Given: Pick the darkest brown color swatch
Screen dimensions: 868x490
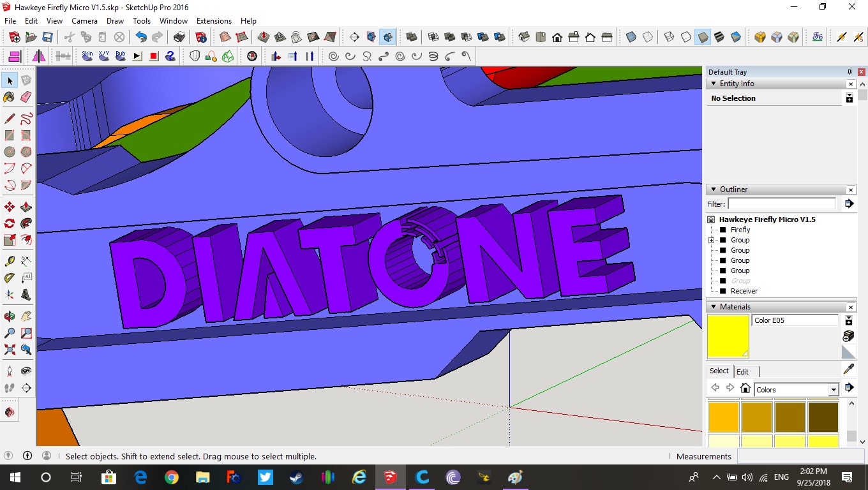Looking at the screenshot, I should point(823,417).
